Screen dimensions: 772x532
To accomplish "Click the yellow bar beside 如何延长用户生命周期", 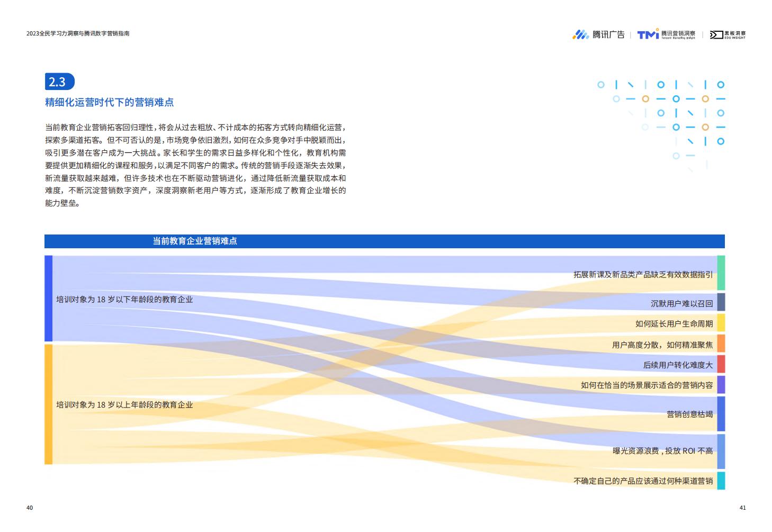I will click(x=721, y=323).
